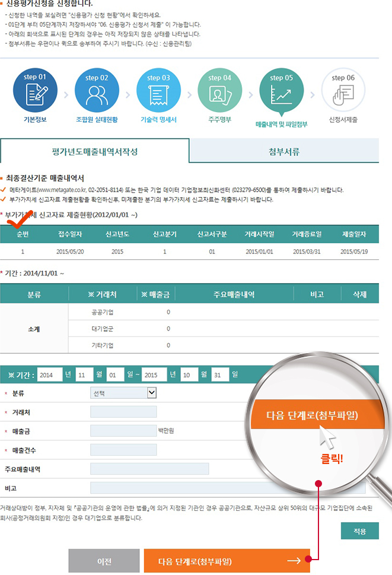Open step 04 주주명부 icon
Screen dimensions: 392x575
220,90
